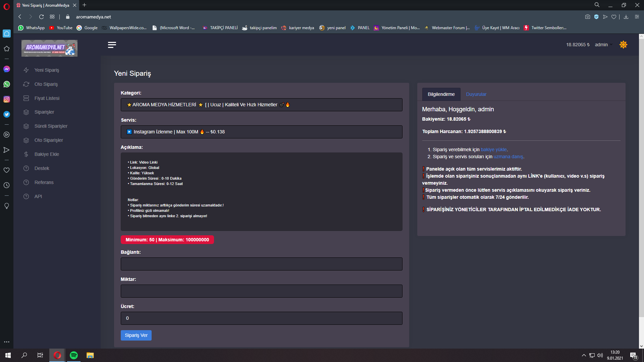Screen dimensions: 644x362
Task: Open Opera history clock icon in sidebar
Action: click(7, 185)
